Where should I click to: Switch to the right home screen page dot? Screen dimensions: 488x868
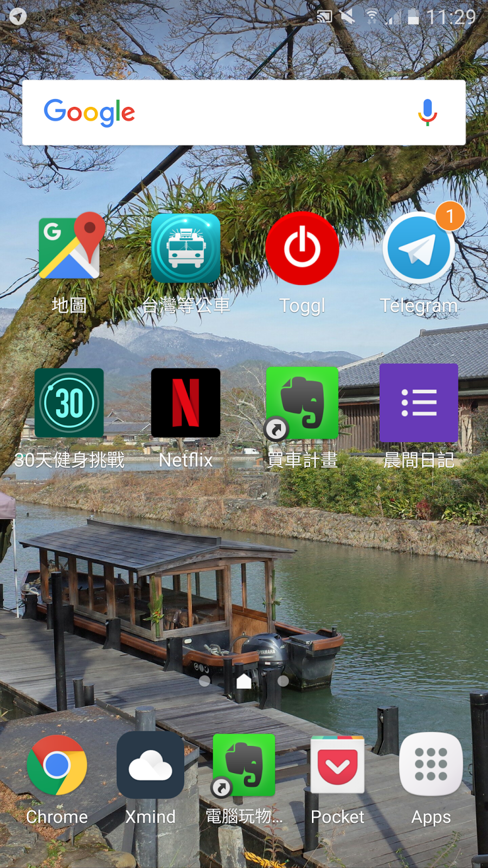[283, 680]
